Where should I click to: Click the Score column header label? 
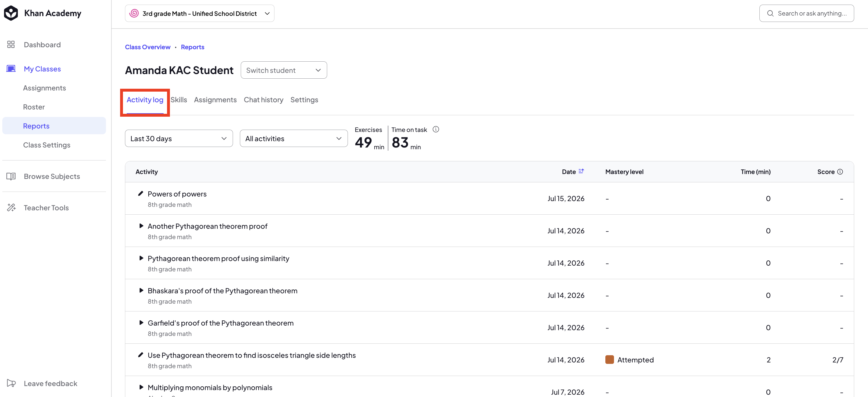coord(826,171)
